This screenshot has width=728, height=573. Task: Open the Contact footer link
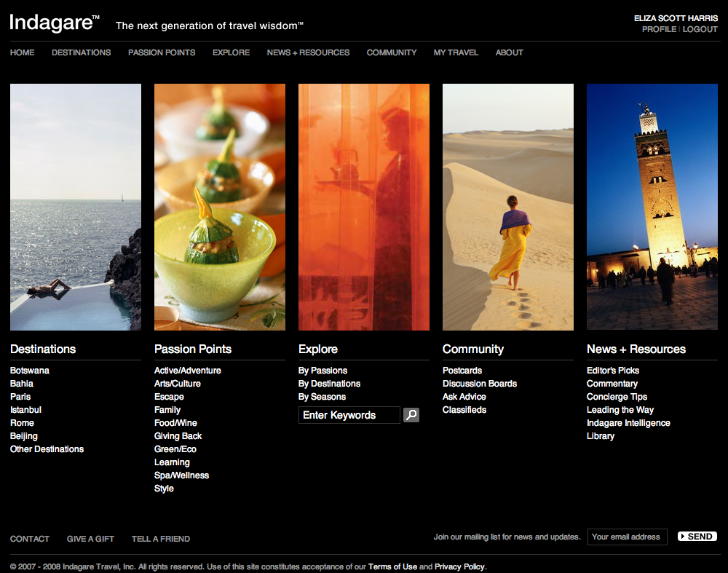30,539
